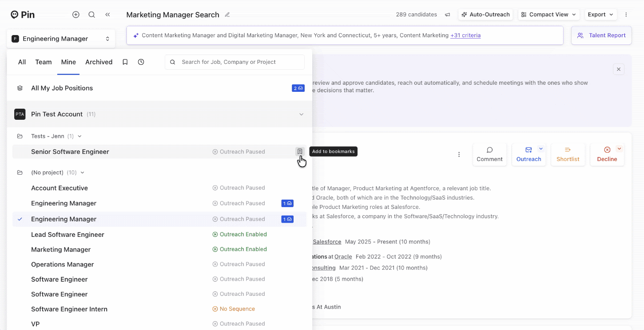The width and height of the screenshot is (644, 330).
Task: Click the Auto-Outreach button
Action: point(485,15)
